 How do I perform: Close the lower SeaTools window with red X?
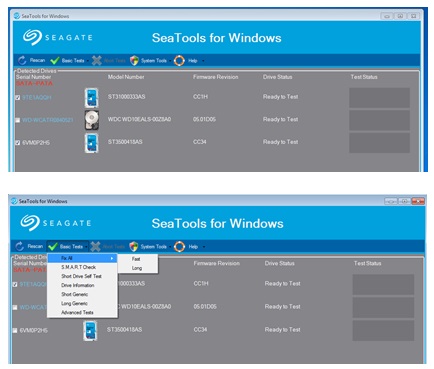tap(418, 201)
